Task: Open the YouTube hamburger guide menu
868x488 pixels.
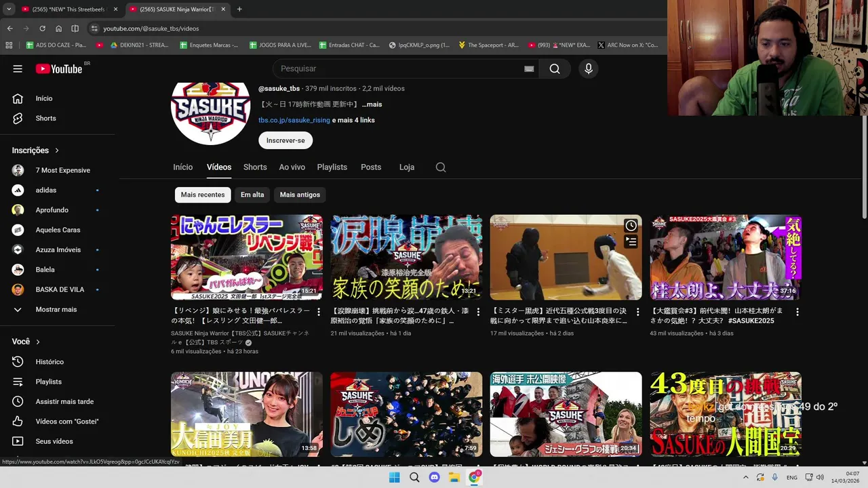Action: [18, 68]
